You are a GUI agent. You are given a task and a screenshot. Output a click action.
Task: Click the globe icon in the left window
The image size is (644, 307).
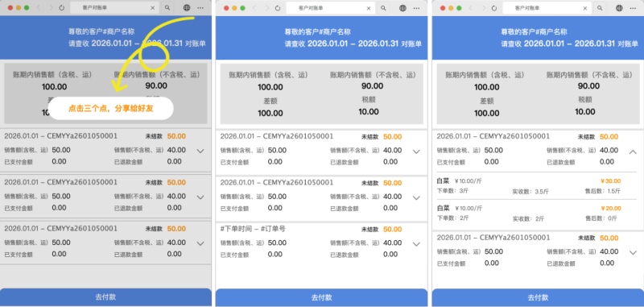[x=187, y=8]
